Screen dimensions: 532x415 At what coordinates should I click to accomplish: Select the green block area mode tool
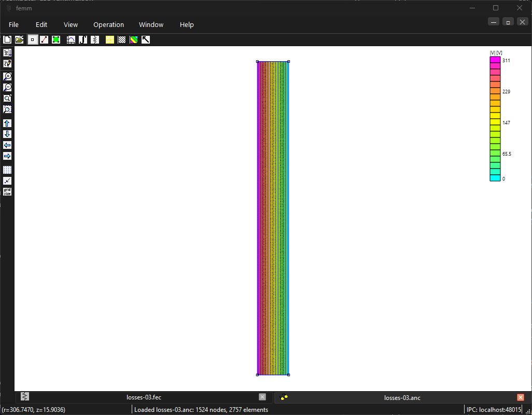[56, 40]
